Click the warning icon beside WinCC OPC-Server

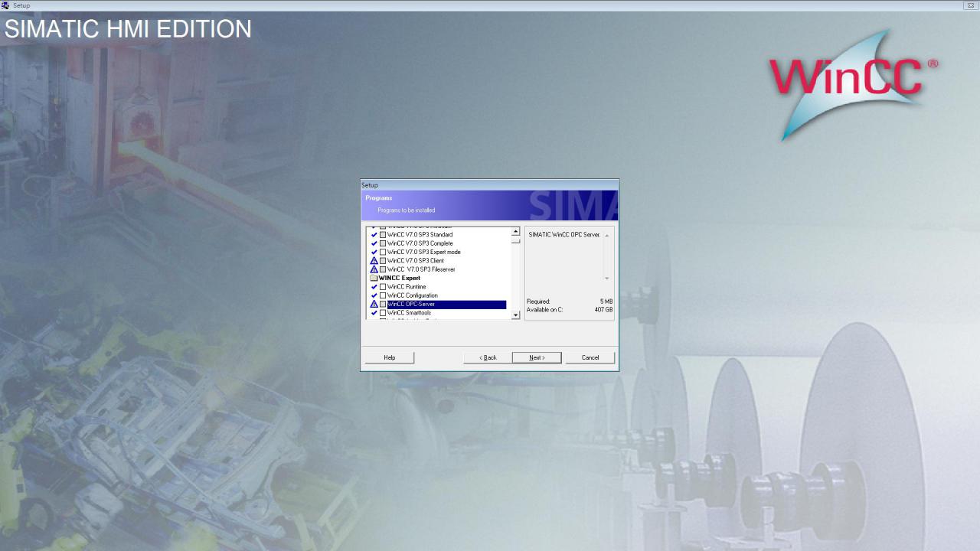[x=374, y=305]
